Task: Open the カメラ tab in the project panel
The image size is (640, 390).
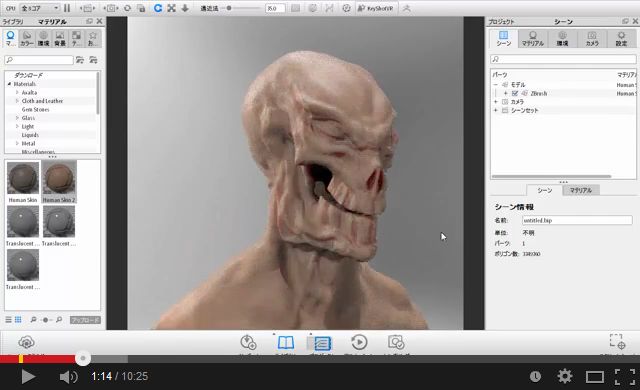Action: (x=592, y=38)
